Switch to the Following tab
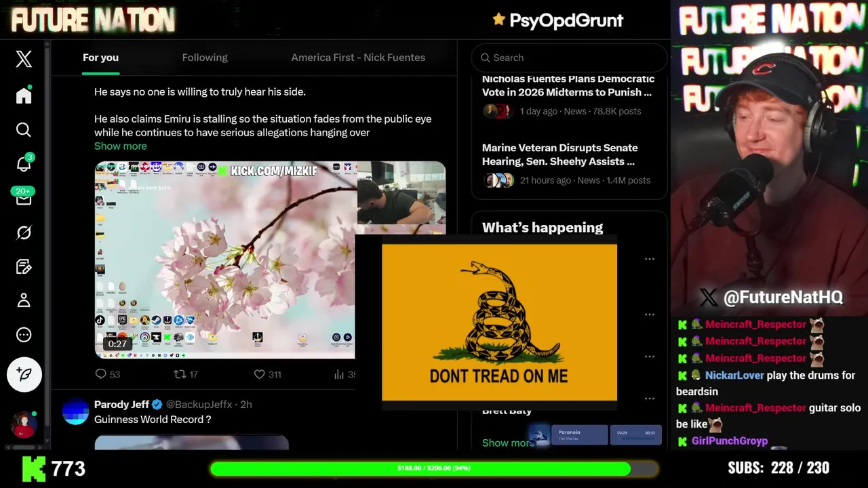The height and width of the screenshot is (488, 868). tap(205, 58)
